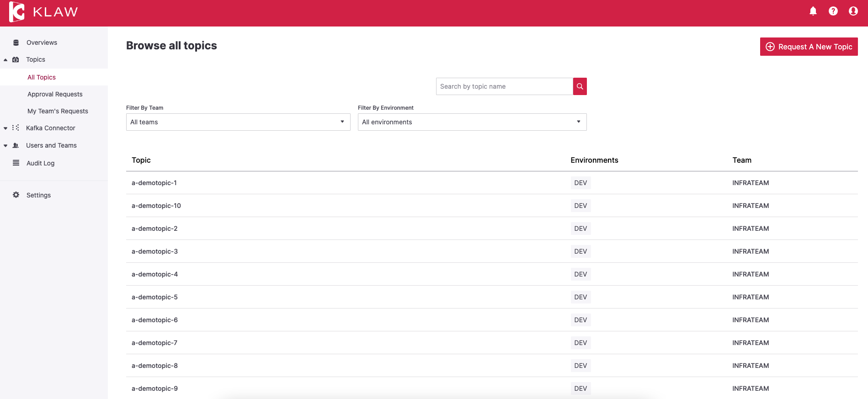
Task: Open the user profile icon
Action: [x=853, y=11]
